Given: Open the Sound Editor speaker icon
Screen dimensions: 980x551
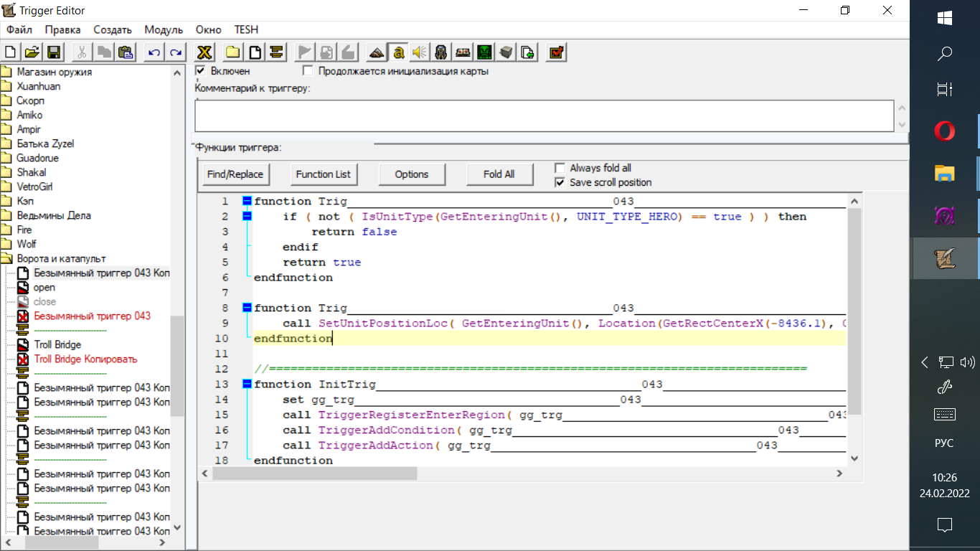Looking at the screenshot, I should click(420, 52).
